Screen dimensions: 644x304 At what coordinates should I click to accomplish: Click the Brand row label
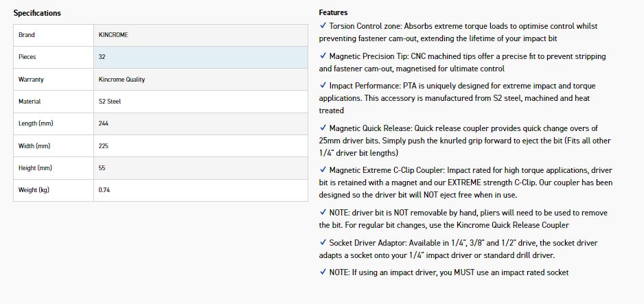(x=27, y=35)
